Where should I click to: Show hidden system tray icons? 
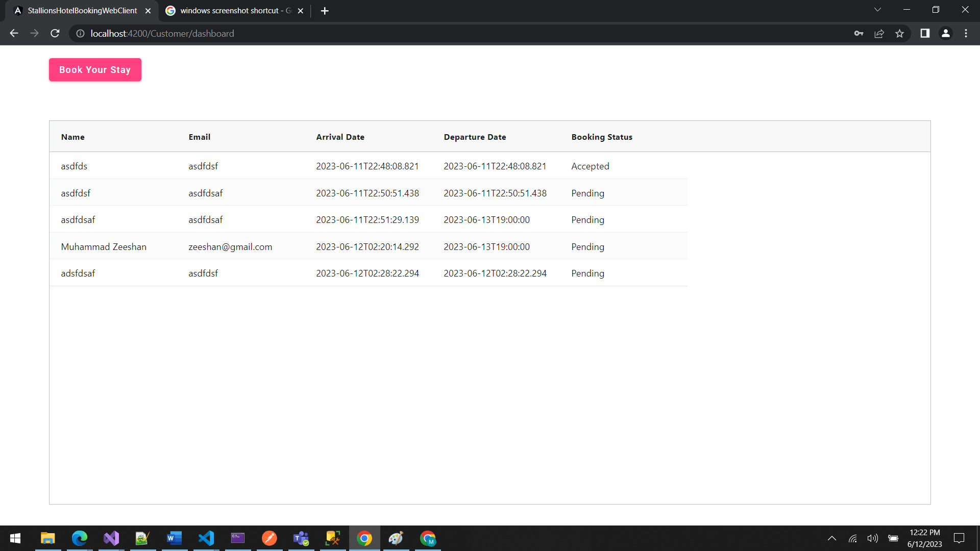coord(832,538)
